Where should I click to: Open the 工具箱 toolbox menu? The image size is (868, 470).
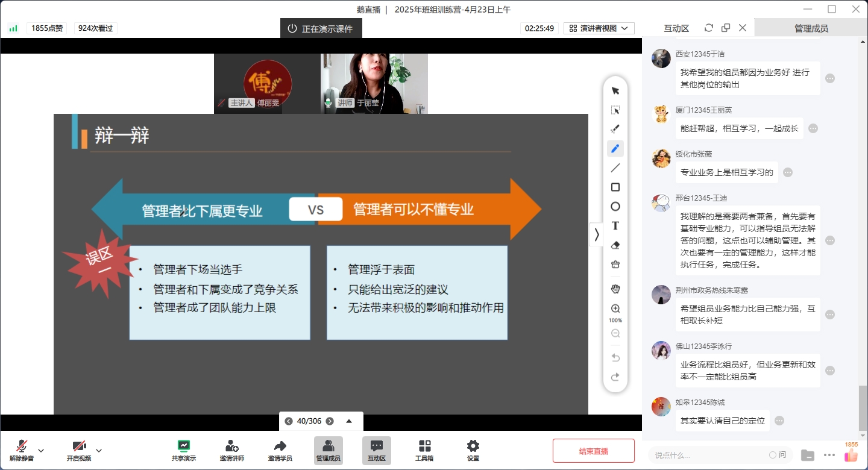pyautogui.click(x=424, y=450)
